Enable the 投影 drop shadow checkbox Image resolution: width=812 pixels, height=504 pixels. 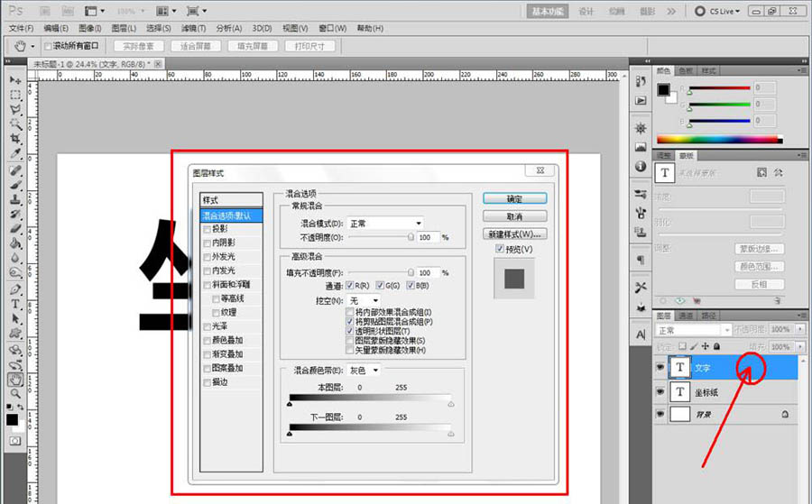208,229
